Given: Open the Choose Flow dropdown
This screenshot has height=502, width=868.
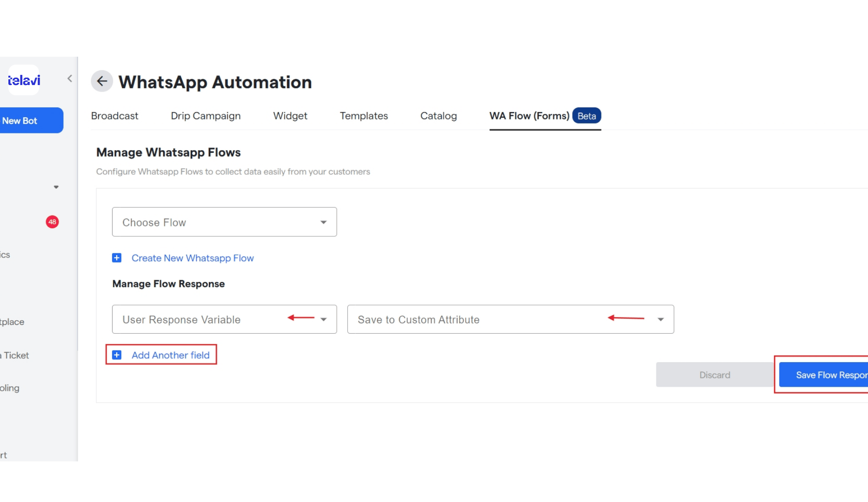Looking at the screenshot, I should (x=224, y=222).
